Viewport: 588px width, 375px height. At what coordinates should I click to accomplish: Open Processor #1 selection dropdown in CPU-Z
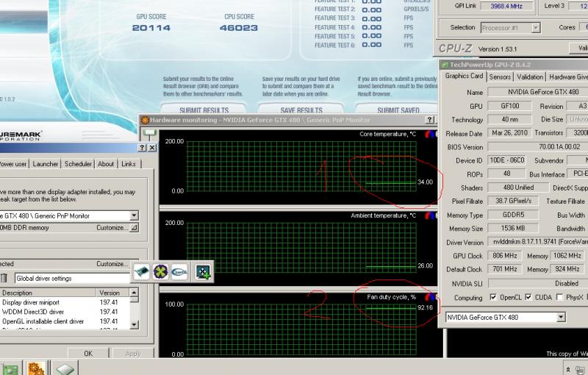(536, 28)
